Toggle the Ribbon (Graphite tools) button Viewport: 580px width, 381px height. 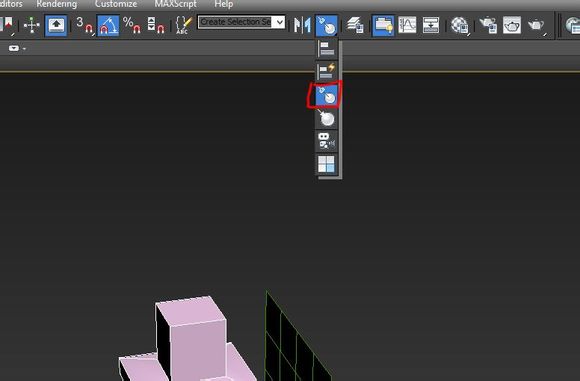pyautogui.click(x=383, y=25)
